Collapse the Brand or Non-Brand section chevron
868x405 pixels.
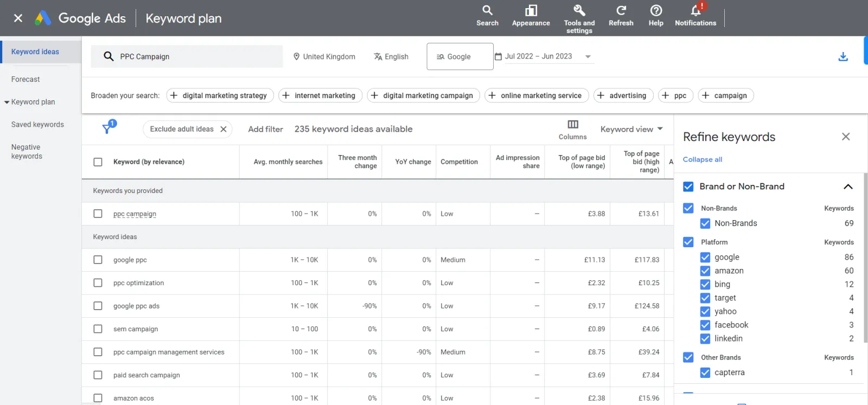click(x=848, y=187)
